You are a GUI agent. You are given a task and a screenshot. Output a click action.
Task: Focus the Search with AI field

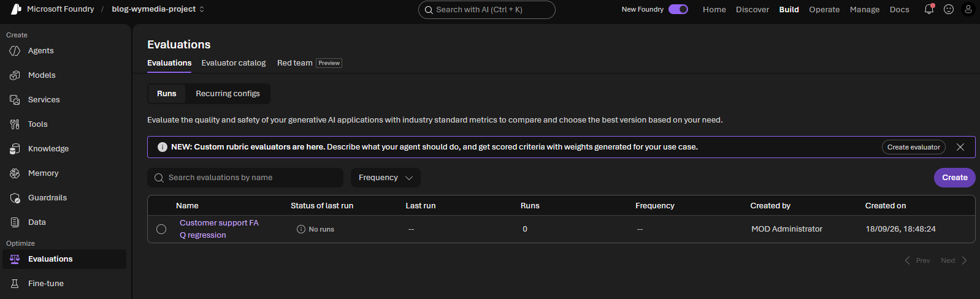pos(487,10)
